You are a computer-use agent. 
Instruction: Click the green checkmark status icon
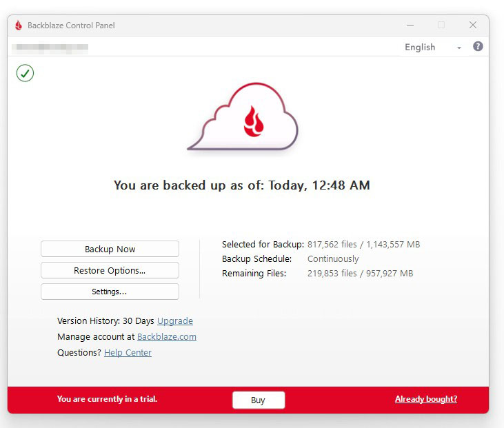(25, 73)
